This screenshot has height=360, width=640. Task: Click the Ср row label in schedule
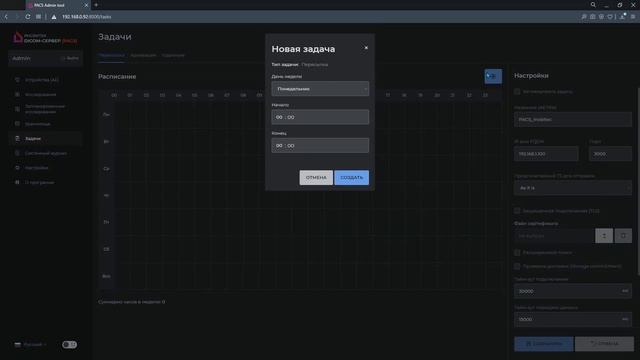click(106, 169)
